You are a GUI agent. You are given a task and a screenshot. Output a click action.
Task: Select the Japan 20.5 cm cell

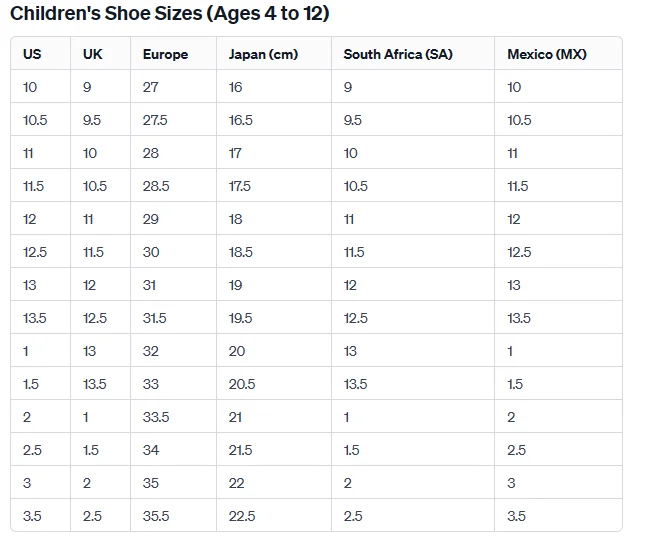(242, 384)
